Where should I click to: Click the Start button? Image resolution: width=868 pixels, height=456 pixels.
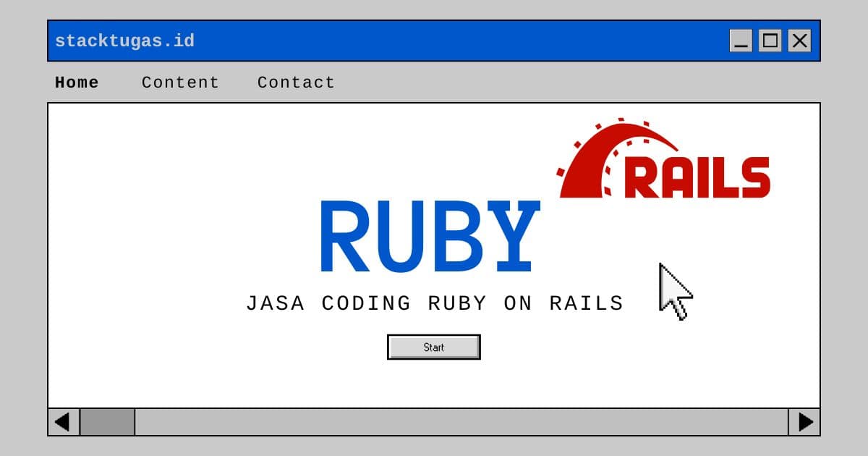(x=434, y=347)
